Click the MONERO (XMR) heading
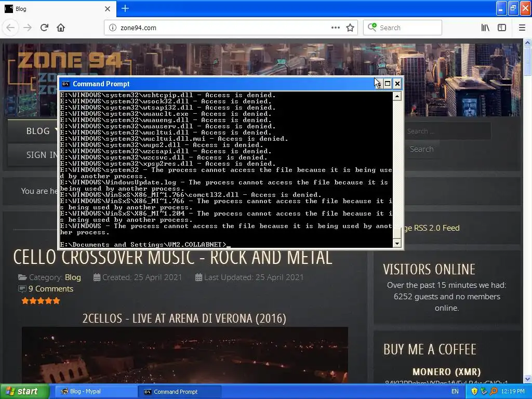Screen dimensions: 532x399 click(x=446, y=372)
